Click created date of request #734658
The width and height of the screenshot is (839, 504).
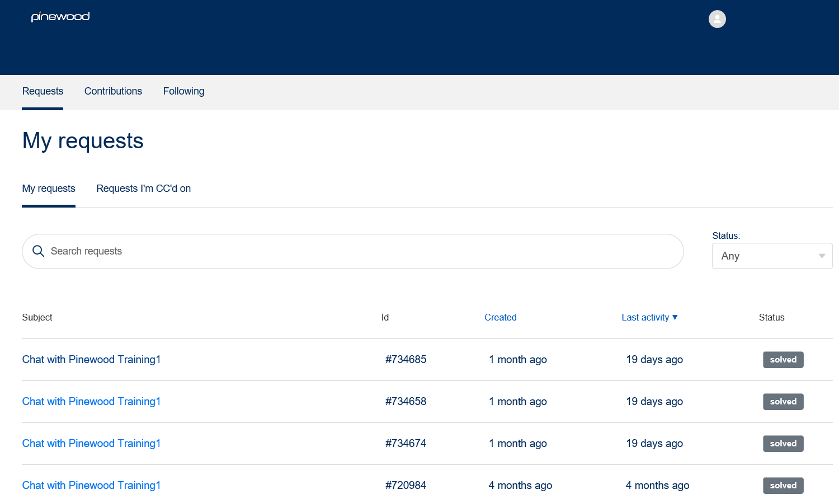[x=518, y=402]
